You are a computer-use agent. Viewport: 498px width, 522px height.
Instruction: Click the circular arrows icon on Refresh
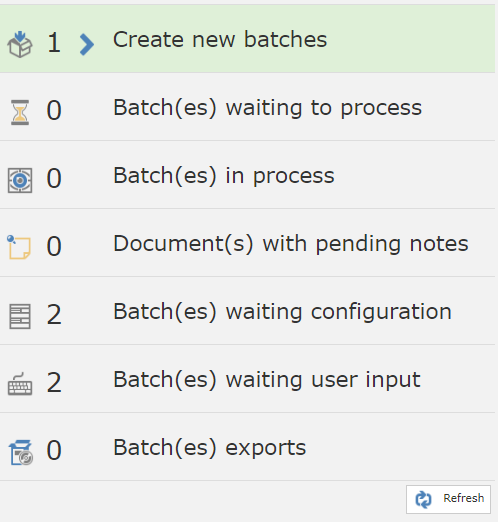pyautogui.click(x=423, y=499)
